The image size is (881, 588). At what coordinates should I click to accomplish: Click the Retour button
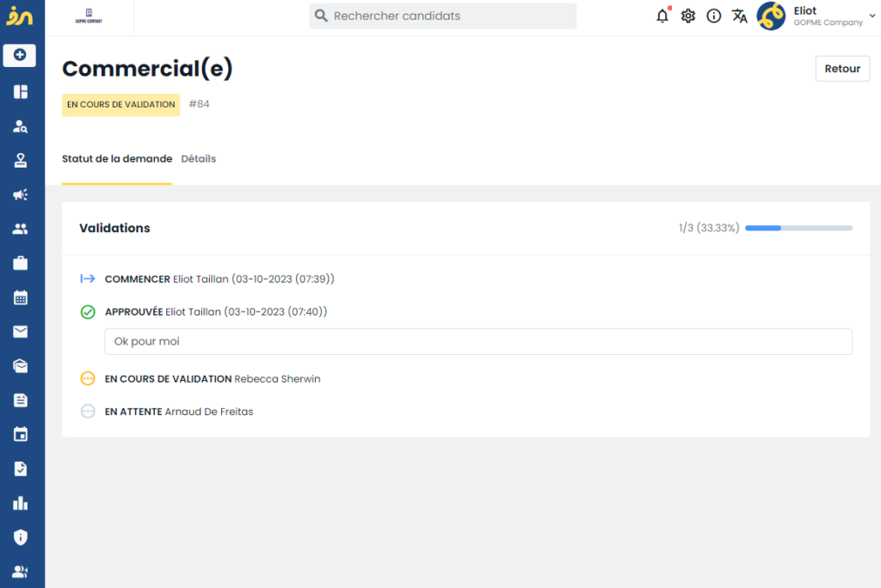coord(842,69)
